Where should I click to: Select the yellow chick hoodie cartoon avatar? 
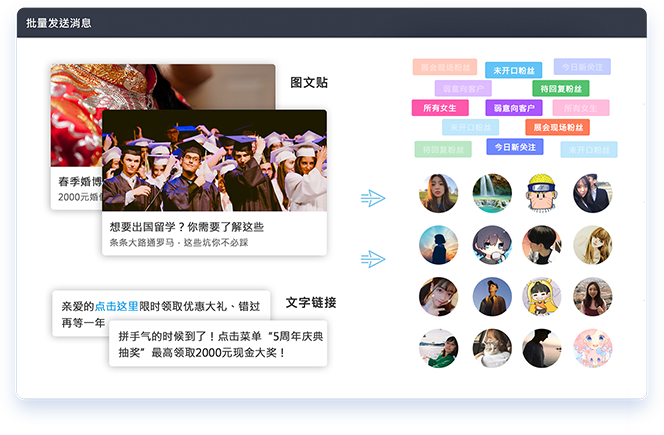[541, 297]
